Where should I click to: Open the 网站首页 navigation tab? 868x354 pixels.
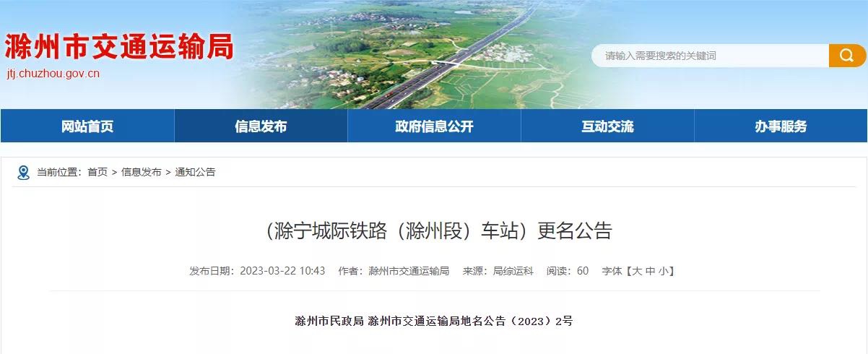point(87,126)
